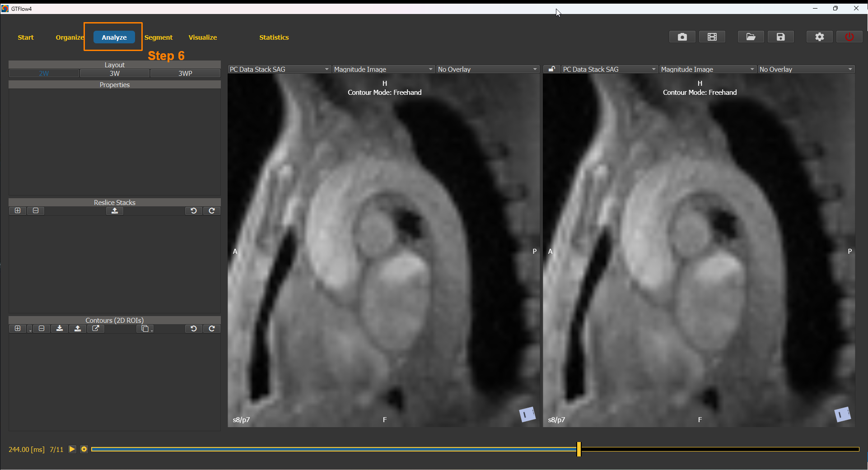The image size is (868, 470).
Task: Click the film strip movie export icon
Action: pos(712,37)
